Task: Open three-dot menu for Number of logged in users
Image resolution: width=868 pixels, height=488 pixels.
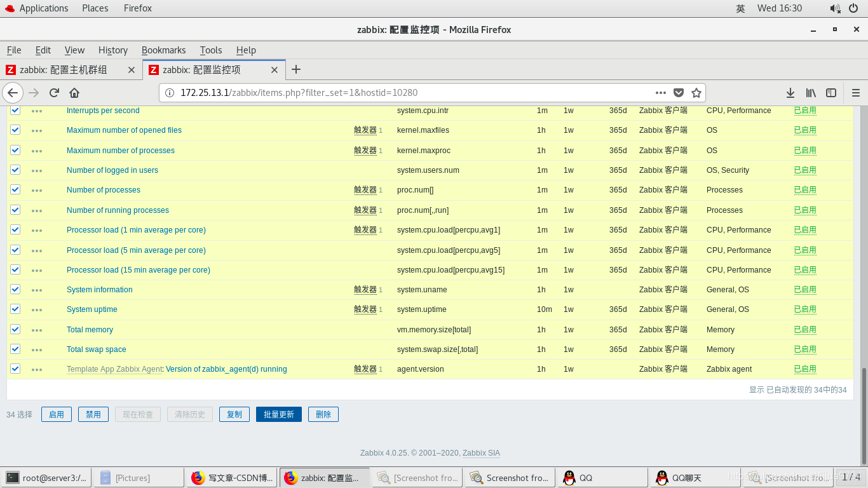Action: [37, 171]
